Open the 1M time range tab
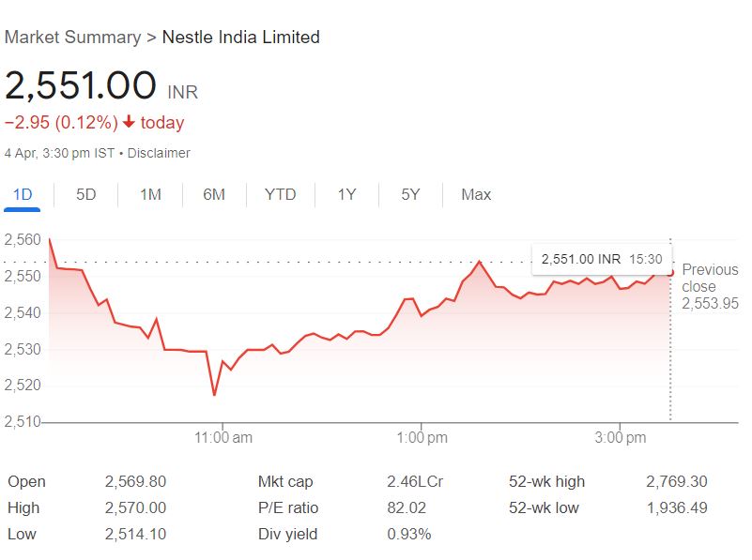 tap(150, 195)
